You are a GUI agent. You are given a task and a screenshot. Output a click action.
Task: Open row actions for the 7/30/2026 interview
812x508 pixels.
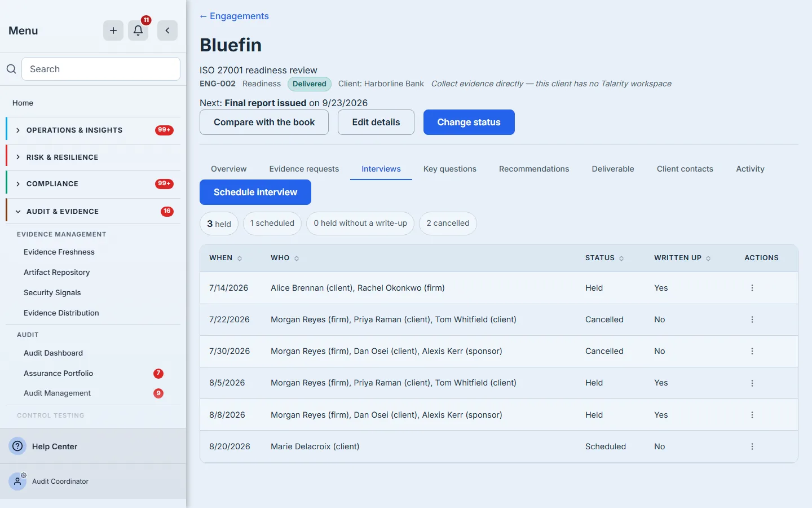click(752, 351)
